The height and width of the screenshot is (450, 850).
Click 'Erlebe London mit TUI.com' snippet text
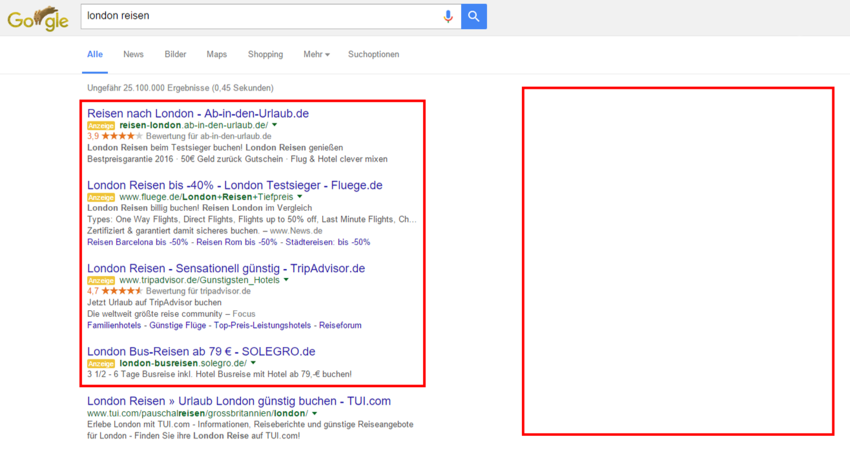coord(250,430)
